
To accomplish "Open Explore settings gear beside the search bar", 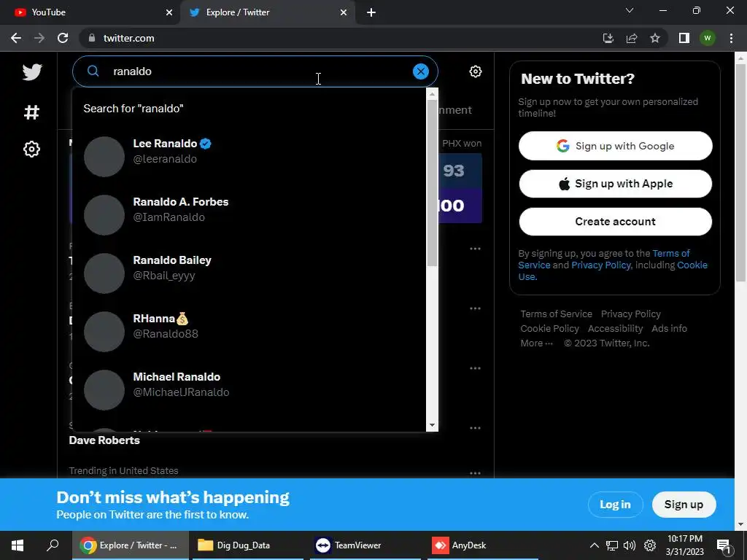I will (476, 71).
